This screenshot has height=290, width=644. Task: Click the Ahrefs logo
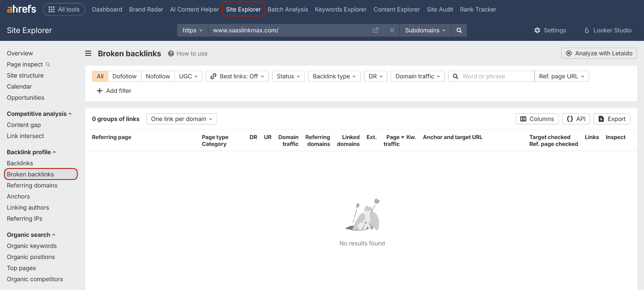(21, 9)
